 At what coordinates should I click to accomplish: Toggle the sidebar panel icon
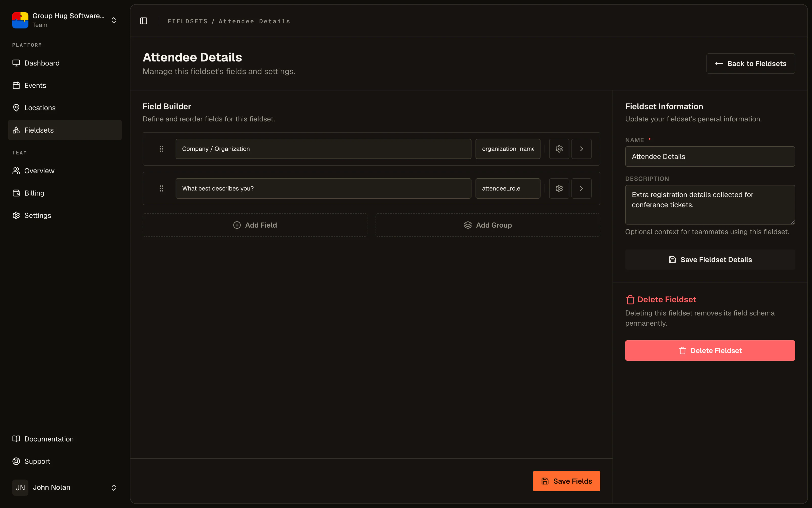click(x=144, y=21)
